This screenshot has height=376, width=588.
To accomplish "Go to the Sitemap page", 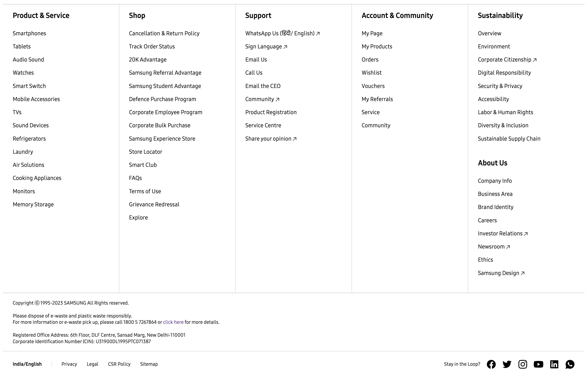I will [x=149, y=364].
